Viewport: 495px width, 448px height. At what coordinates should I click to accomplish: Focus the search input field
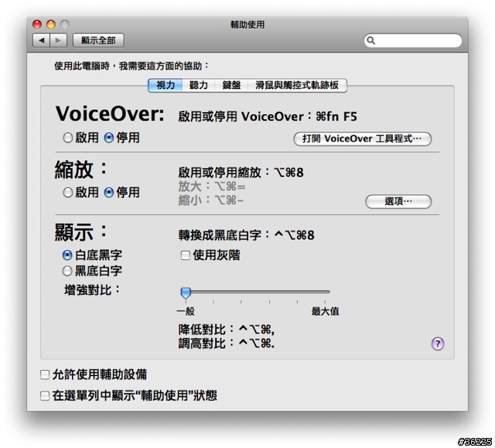413,40
